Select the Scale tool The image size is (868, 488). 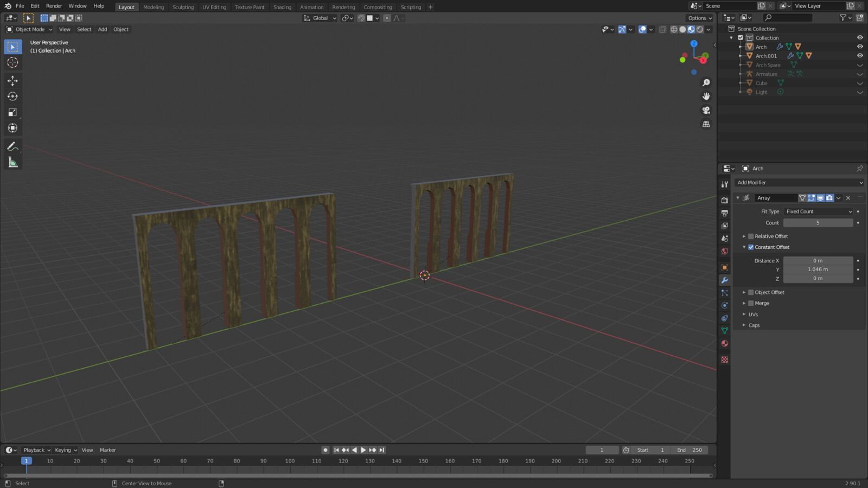13,112
